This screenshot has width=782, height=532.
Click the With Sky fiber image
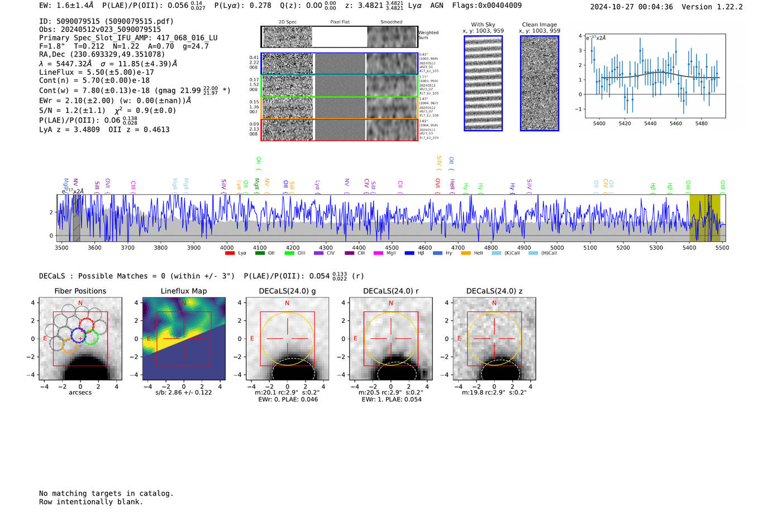click(483, 83)
